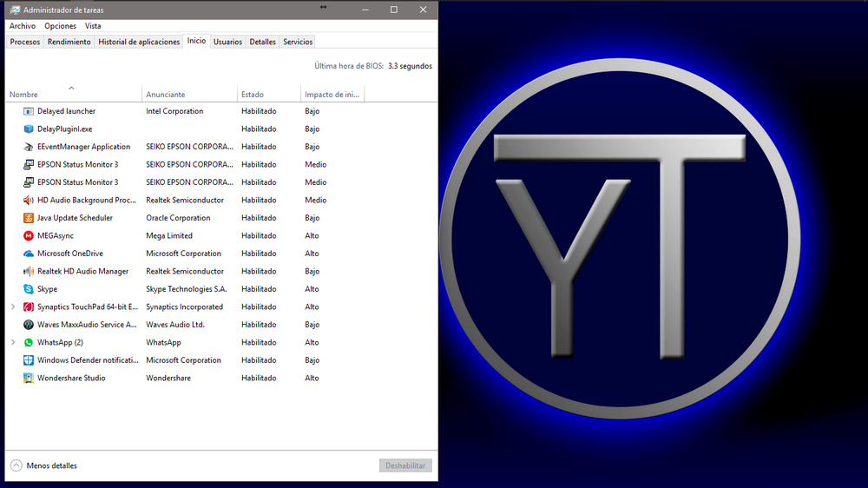
Task: Select Bajo impact for Java Update Scheduler
Action: click(x=312, y=218)
